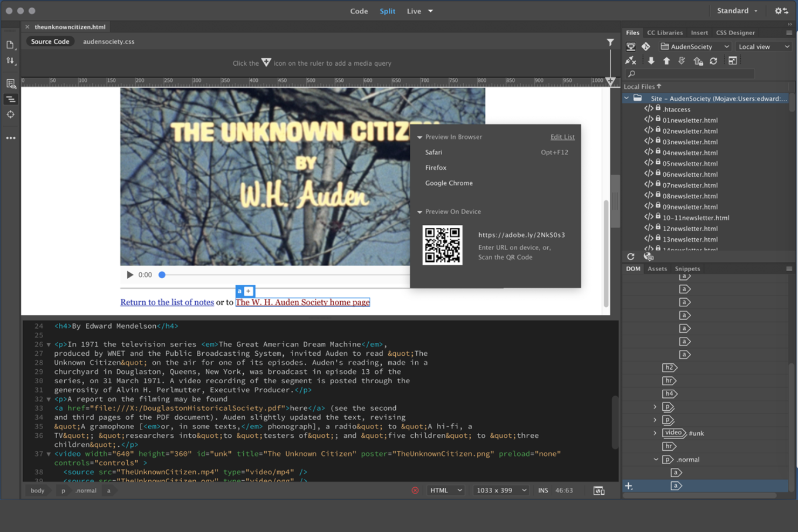798x532 pixels.
Task: Click the Get Files down-arrow icon
Action: coord(651,60)
